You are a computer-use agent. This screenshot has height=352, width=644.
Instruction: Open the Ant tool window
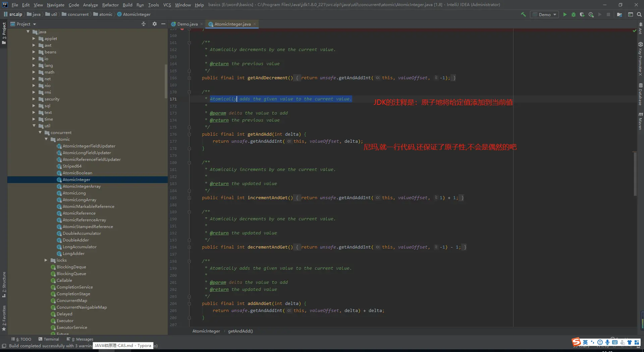pos(640,28)
